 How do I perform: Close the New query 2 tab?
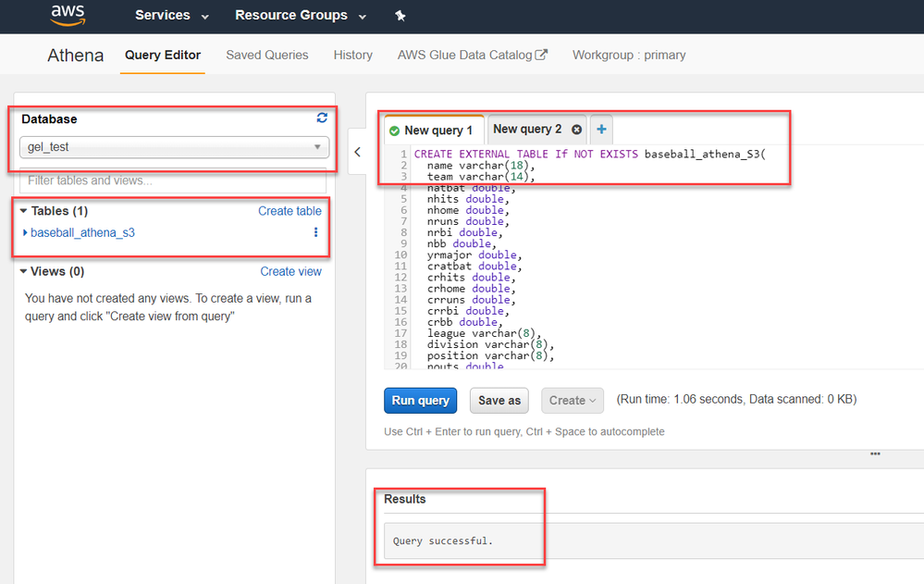click(576, 130)
